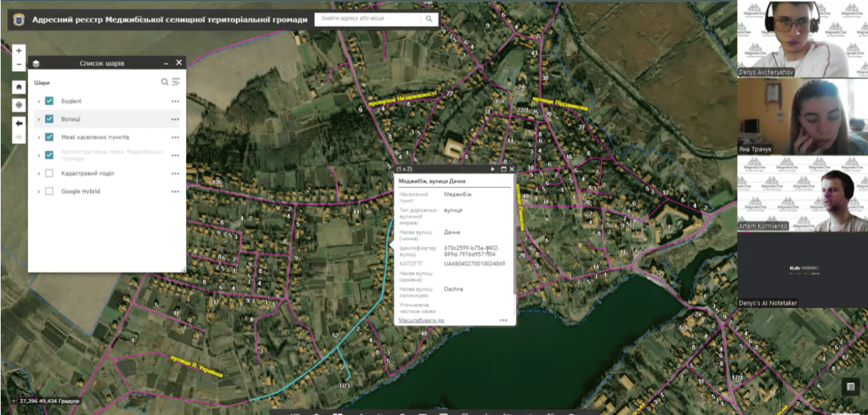Open more actions menu in popup footer
868x415 pixels.
[x=504, y=320]
